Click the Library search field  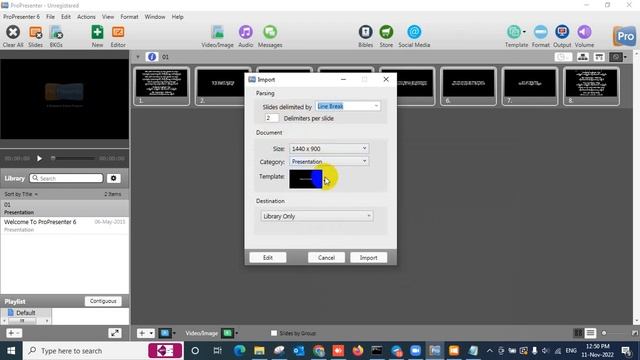[x=66, y=178]
